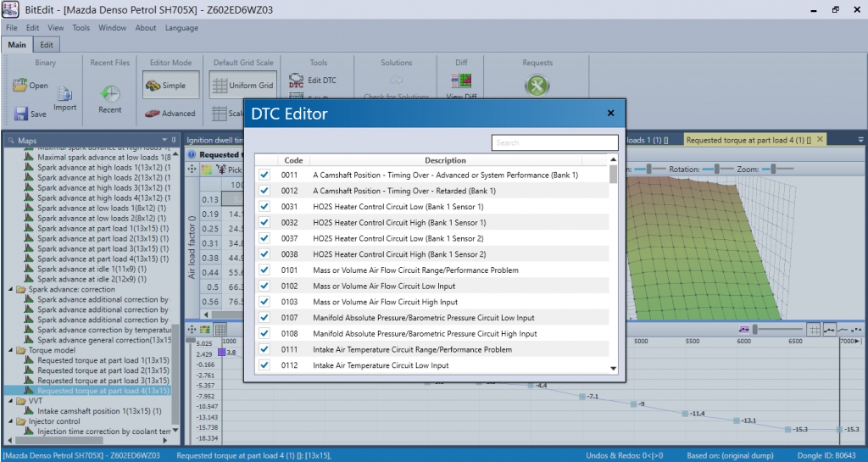Image resolution: width=868 pixels, height=462 pixels.
Task: Click the Code column header
Action: [293, 160]
